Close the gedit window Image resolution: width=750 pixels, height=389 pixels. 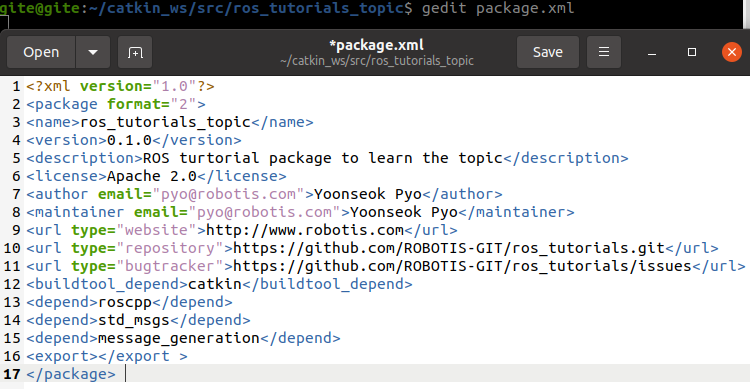tap(732, 52)
